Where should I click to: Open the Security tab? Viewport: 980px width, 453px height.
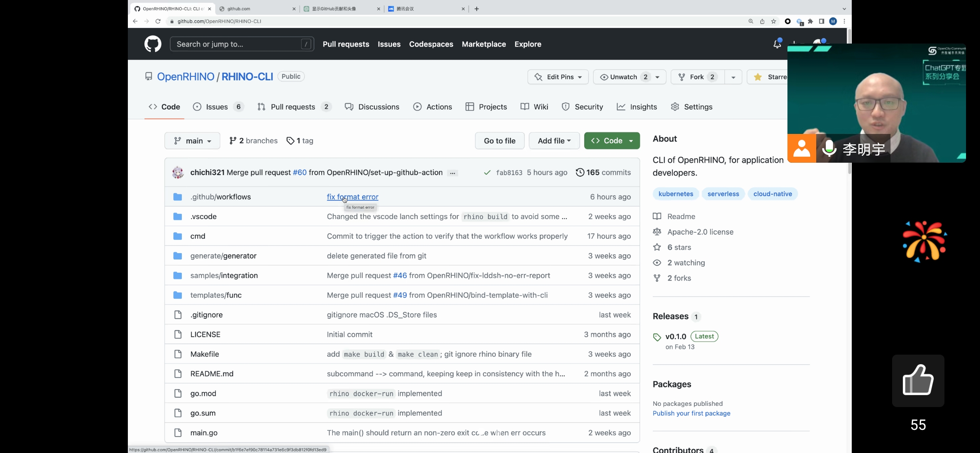click(x=582, y=107)
